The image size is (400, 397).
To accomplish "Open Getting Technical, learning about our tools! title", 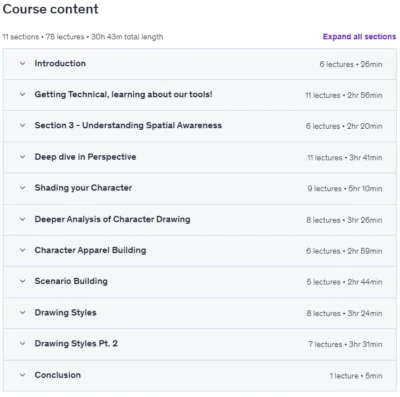I will pos(123,94).
